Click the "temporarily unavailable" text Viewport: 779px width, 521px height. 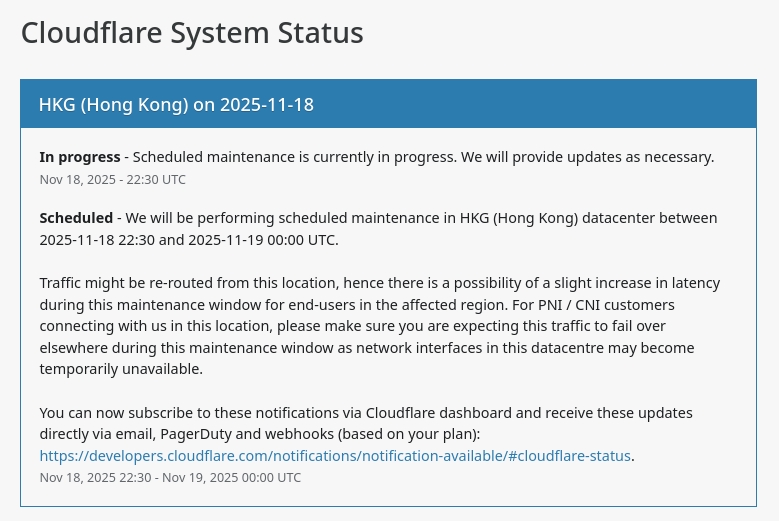coord(121,369)
